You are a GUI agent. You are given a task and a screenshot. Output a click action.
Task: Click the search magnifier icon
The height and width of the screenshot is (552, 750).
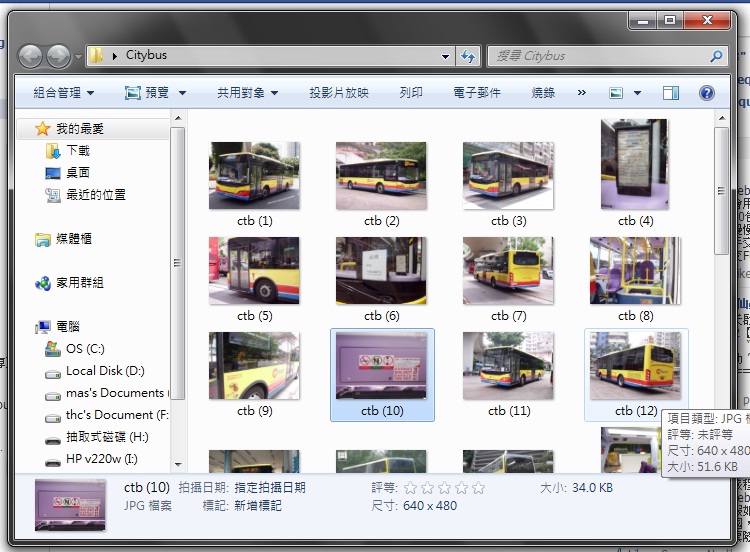click(x=716, y=56)
